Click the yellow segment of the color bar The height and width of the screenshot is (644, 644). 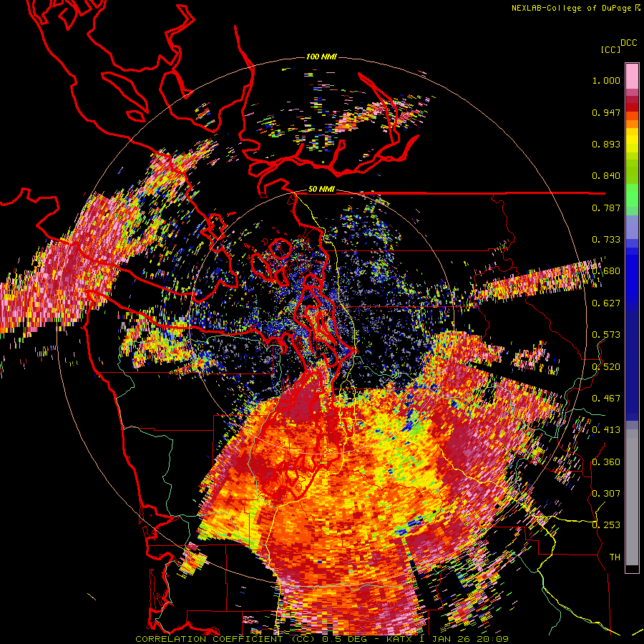point(632,140)
